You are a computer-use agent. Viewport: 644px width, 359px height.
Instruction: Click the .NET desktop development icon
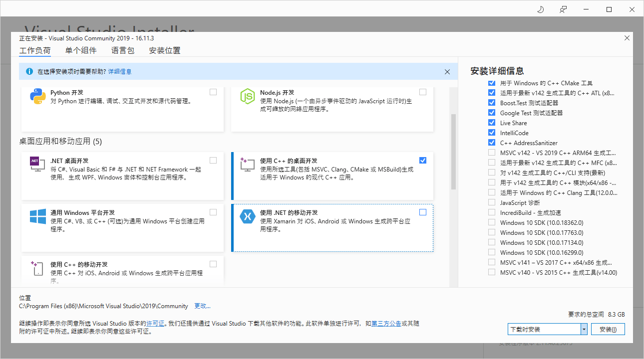(x=38, y=164)
